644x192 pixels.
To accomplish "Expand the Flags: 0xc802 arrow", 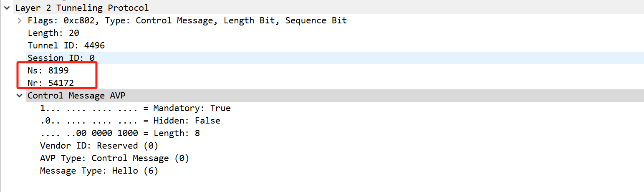I will (19, 20).
